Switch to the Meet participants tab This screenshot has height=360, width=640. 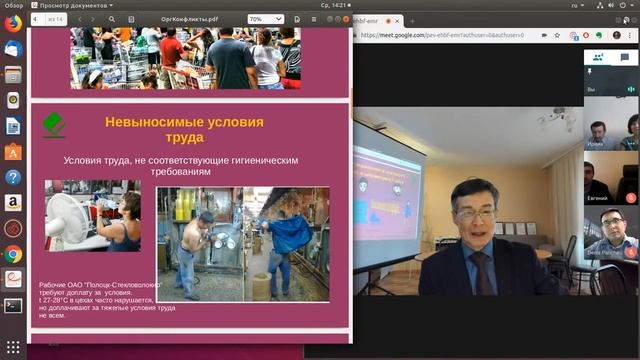click(x=598, y=57)
